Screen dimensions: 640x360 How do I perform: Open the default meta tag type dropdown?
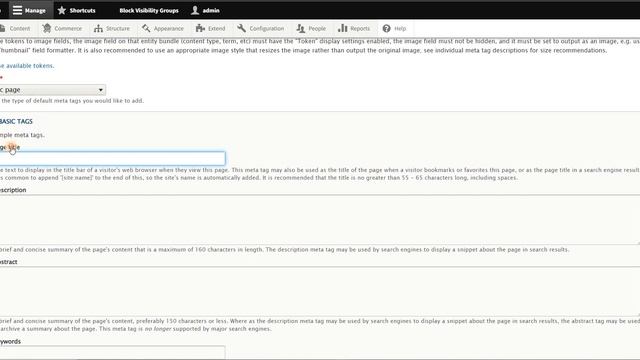[x=53, y=89]
